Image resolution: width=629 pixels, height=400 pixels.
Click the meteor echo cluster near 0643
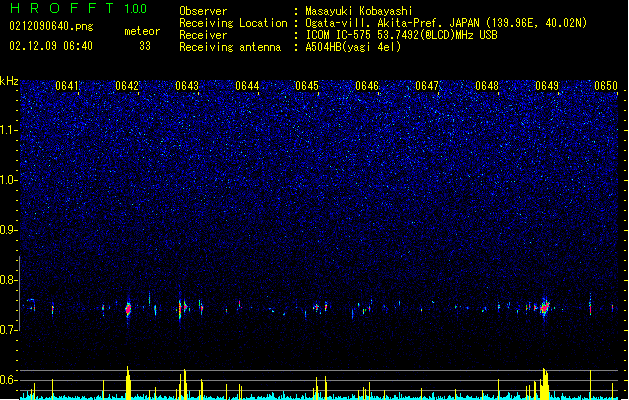pyautogui.click(x=183, y=308)
